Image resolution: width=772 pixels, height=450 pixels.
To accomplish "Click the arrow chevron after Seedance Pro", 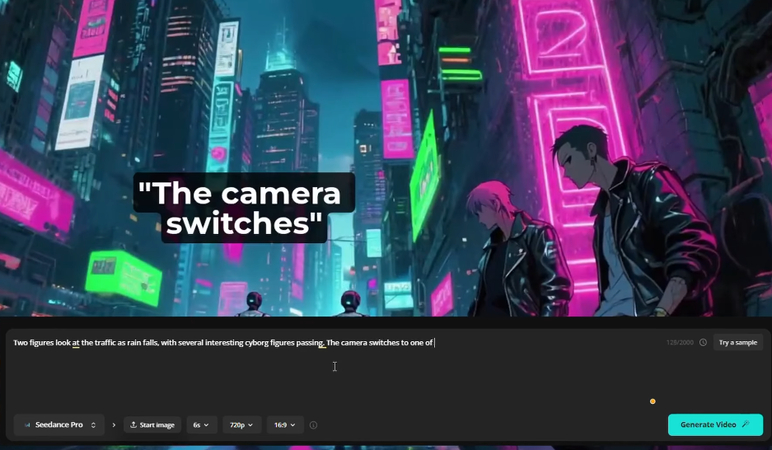I will click(x=114, y=425).
